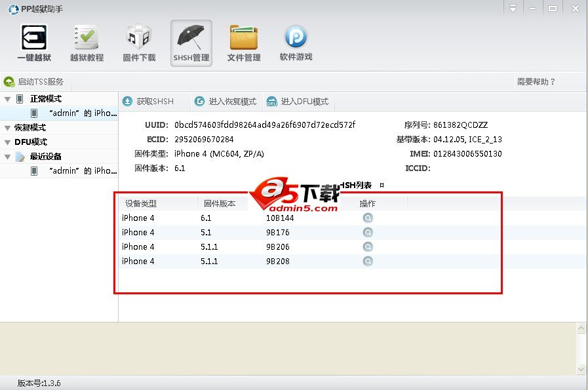Click the 基带版本 value 04.12.05
This screenshot has width=588, height=390.
[449, 140]
